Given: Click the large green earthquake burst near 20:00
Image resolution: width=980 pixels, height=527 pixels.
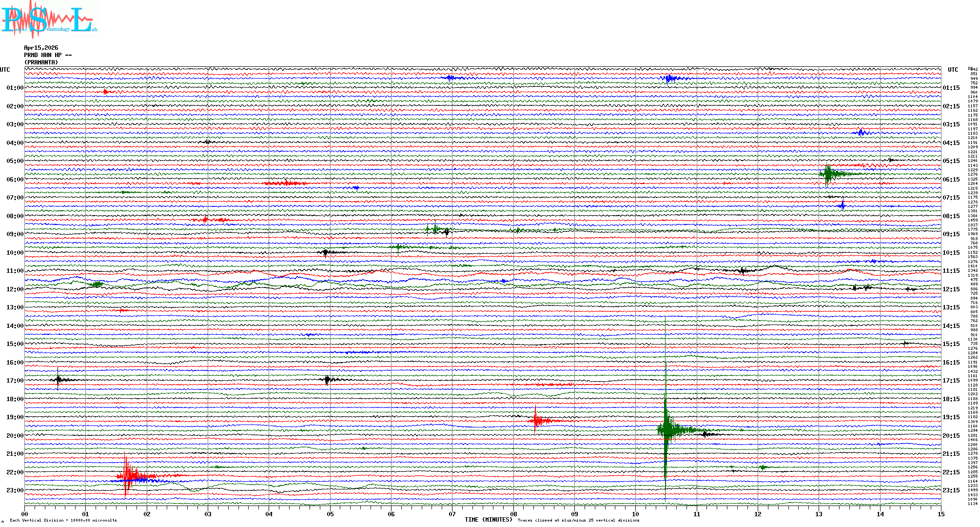Looking at the screenshot, I should 667,429.
